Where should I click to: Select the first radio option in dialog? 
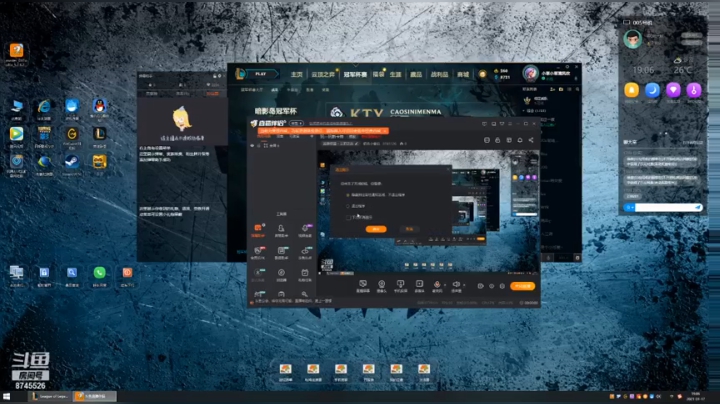[x=348, y=195]
